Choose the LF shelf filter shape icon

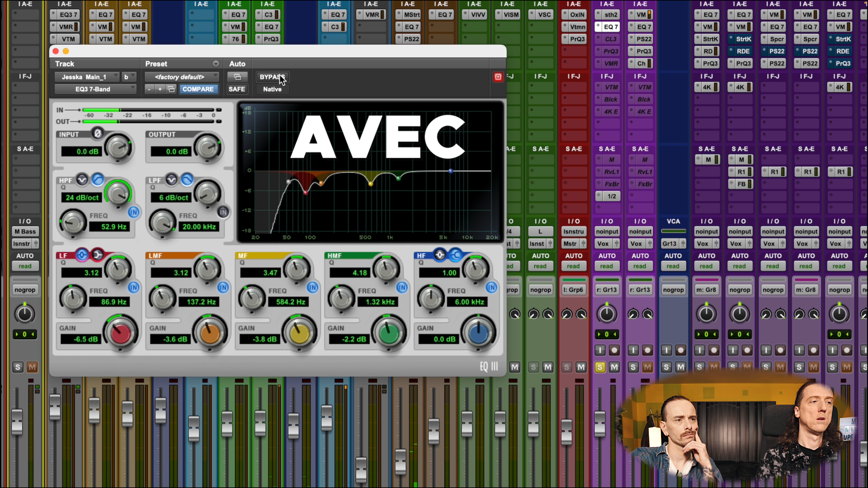[98, 255]
